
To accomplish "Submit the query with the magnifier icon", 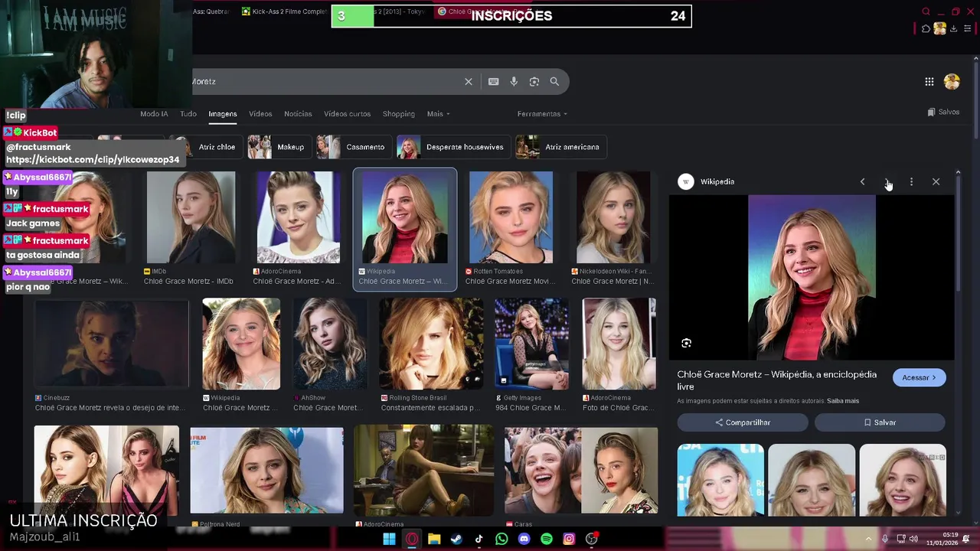I will click(x=554, y=82).
